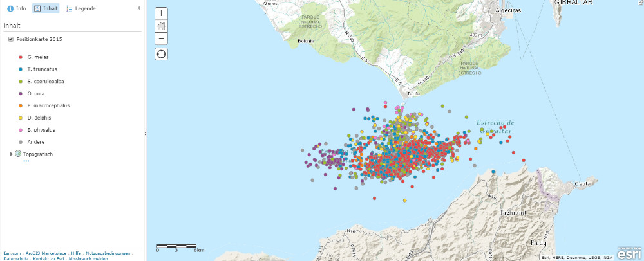Zoom out the map with the minus button

point(162,39)
